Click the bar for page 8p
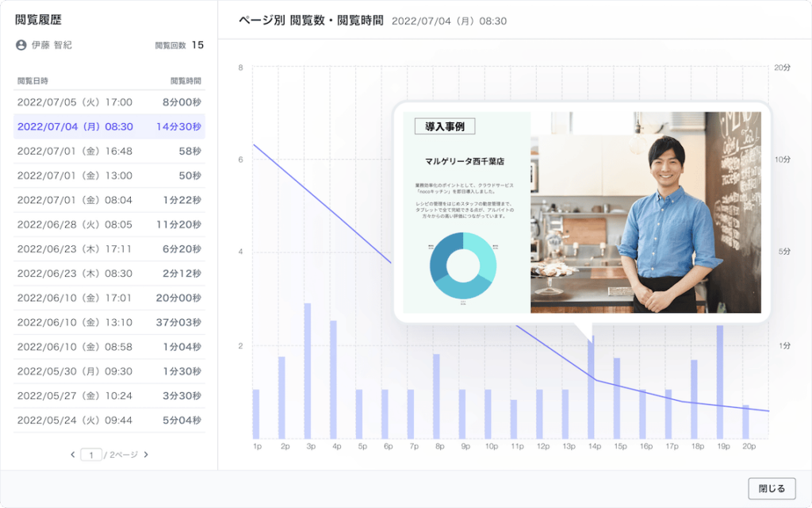The image size is (812, 508). point(436,396)
